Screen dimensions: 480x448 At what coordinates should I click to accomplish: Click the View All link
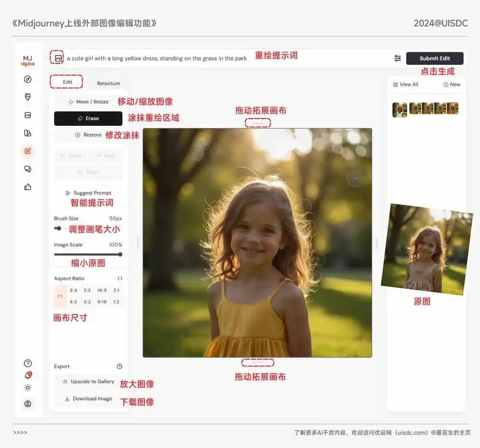(406, 85)
